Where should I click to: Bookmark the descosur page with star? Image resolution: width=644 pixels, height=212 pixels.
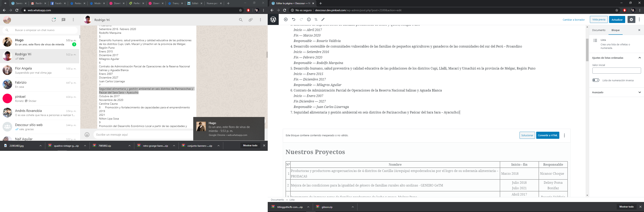(x=617, y=10)
